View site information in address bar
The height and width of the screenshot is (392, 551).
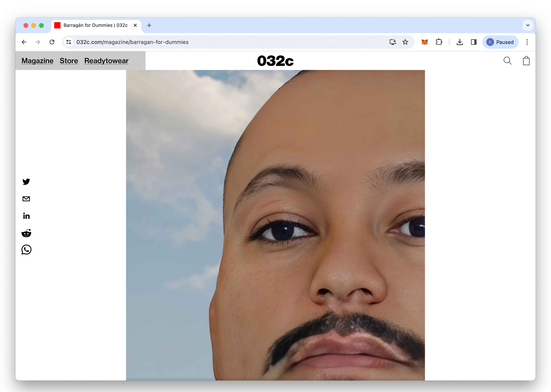coord(69,42)
